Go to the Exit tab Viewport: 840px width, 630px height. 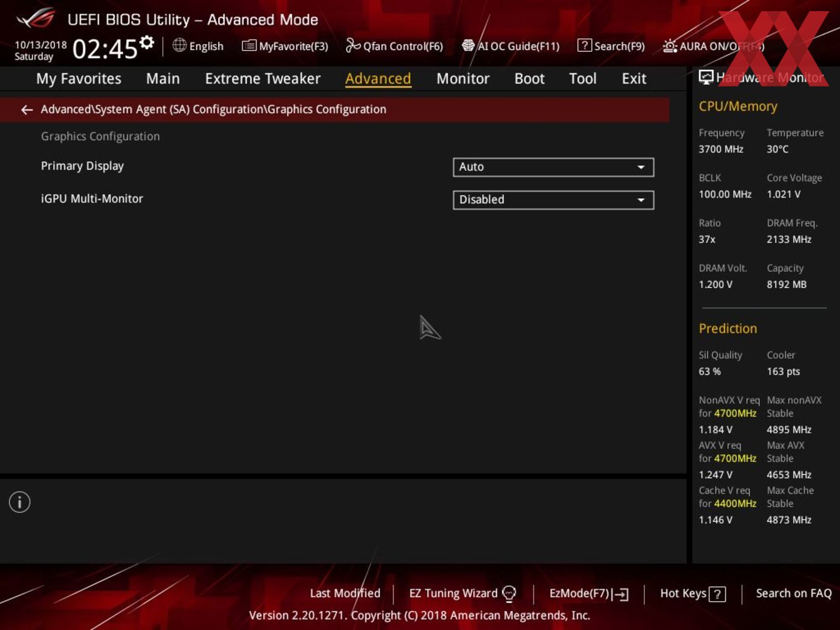(x=634, y=78)
